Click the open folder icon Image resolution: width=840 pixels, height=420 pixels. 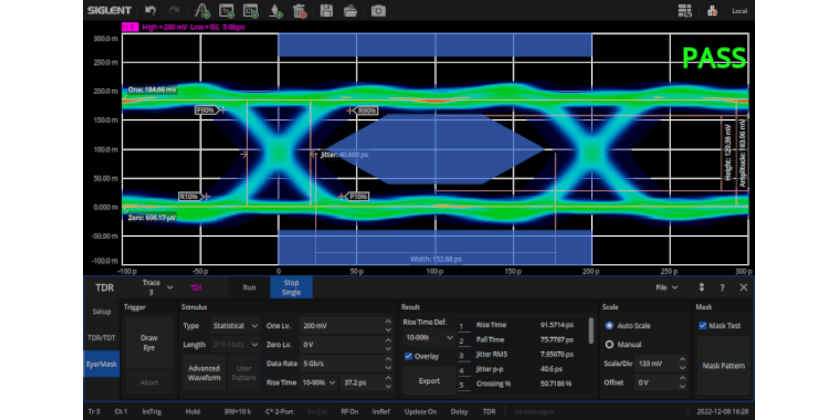350,10
